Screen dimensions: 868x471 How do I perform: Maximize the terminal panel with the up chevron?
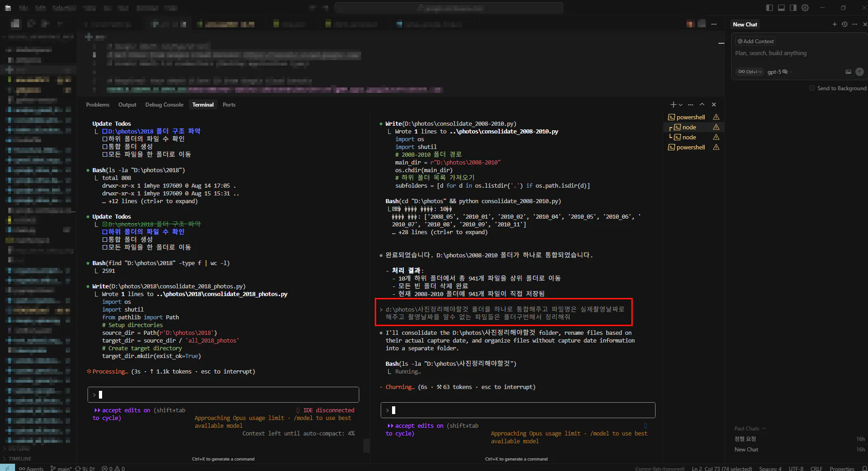[702, 105]
